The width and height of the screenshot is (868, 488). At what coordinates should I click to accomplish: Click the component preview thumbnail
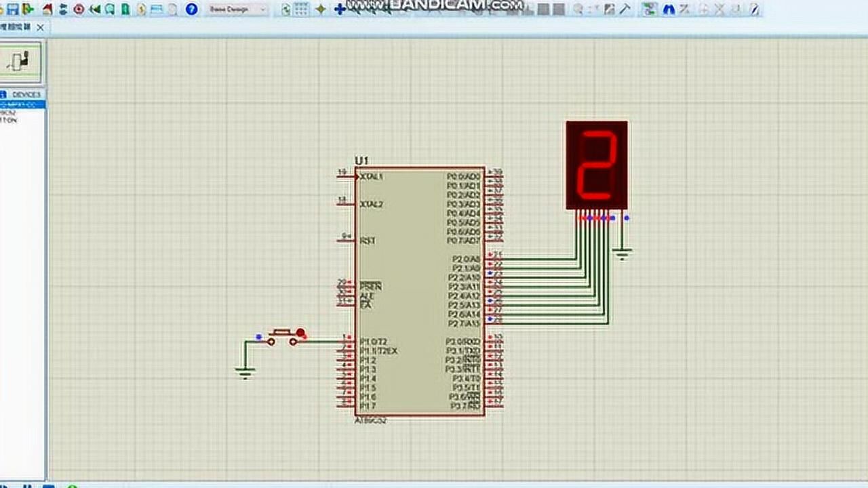(20, 62)
